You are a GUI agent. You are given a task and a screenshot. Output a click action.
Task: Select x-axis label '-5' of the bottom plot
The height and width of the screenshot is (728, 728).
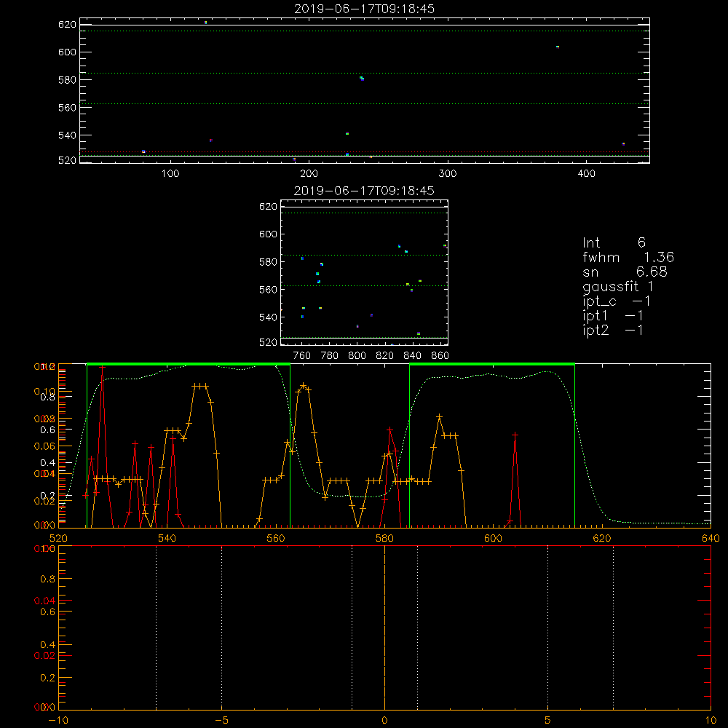pos(222,720)
